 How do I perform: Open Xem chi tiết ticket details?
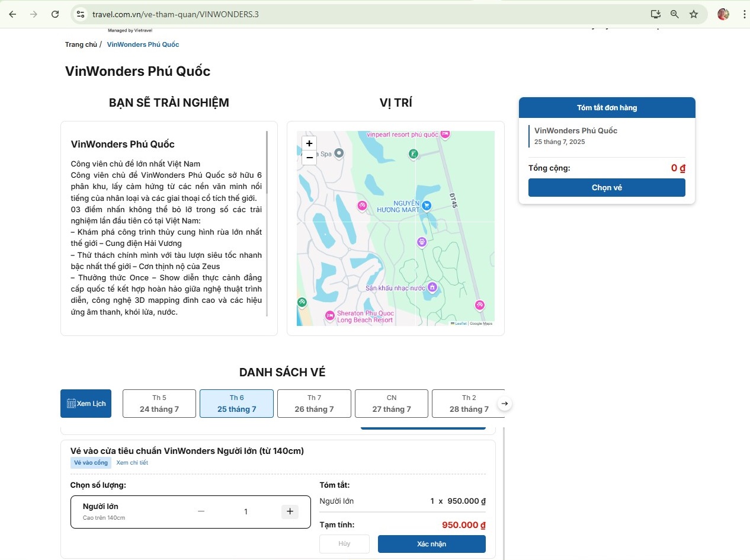pyautogui.click(x=132, y=463)
